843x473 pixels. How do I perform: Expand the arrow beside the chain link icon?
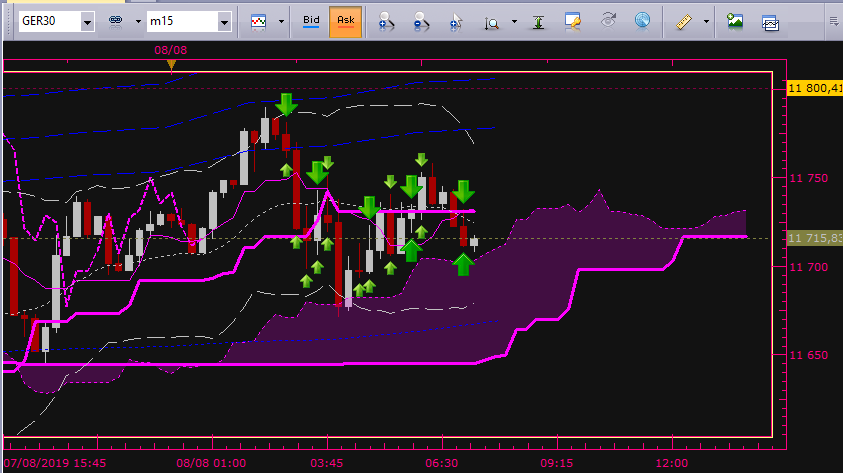click(x=138, y=22)
